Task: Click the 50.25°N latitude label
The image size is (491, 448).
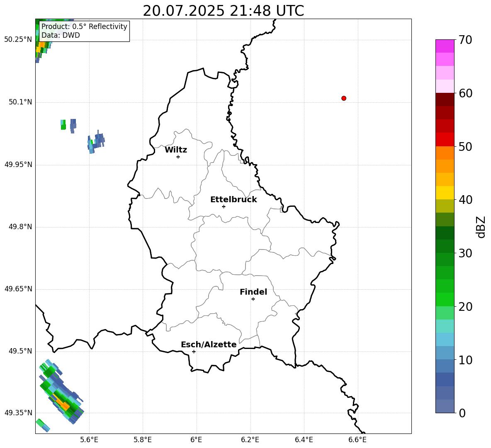Action: [18, 40]
